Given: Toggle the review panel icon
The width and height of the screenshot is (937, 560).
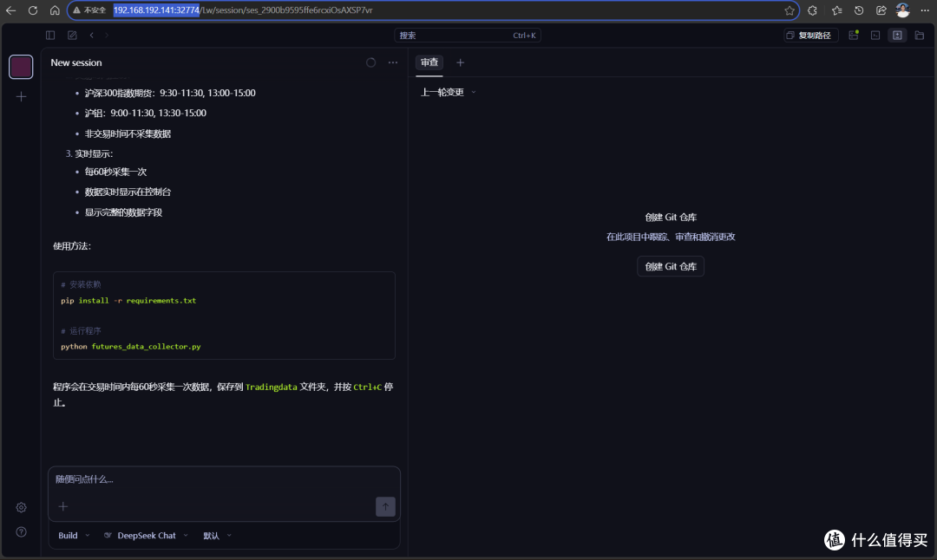Looking at the screenshot, I should (x=898, y=36).
